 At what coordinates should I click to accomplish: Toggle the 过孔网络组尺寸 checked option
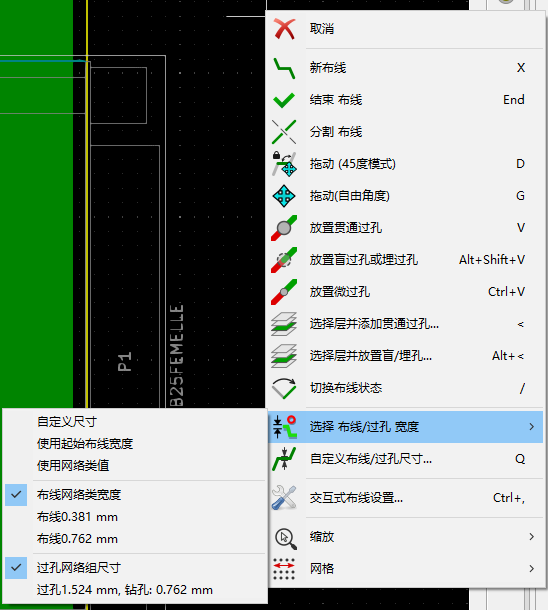pos(135,568)
